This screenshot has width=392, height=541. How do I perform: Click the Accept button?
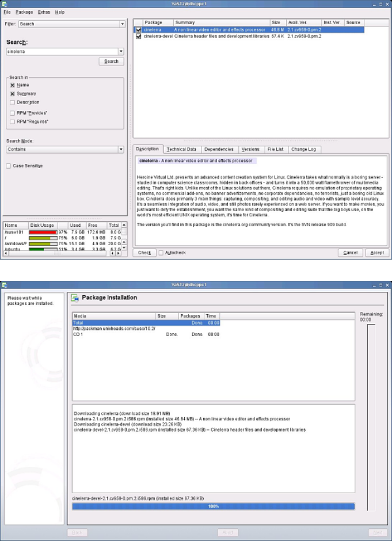(x=377, y=253)
